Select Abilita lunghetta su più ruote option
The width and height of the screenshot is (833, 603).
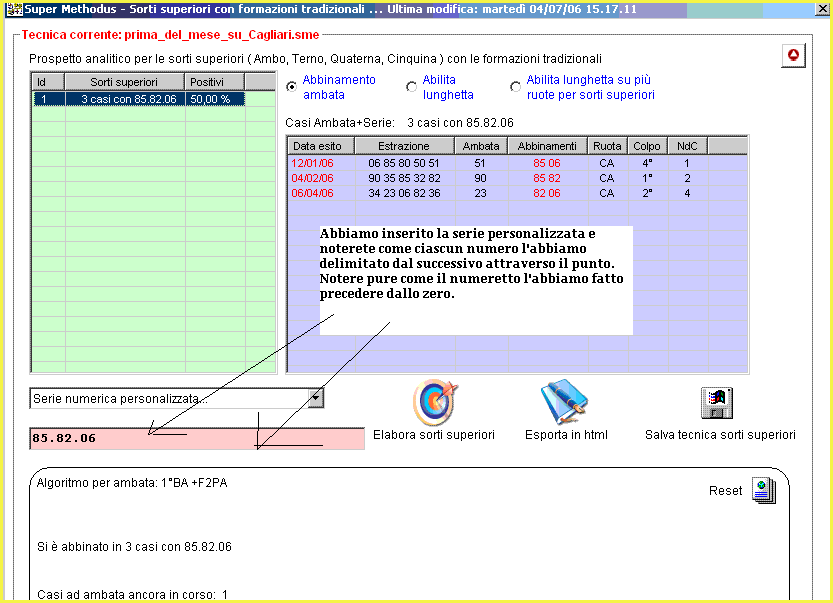[515, 86]
